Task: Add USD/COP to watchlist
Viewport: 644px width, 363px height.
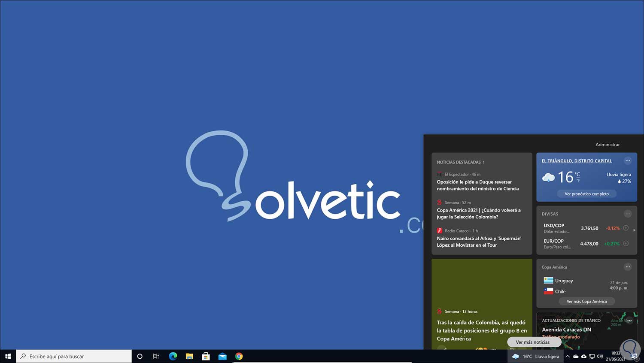Action: click(x=626, y=228)
